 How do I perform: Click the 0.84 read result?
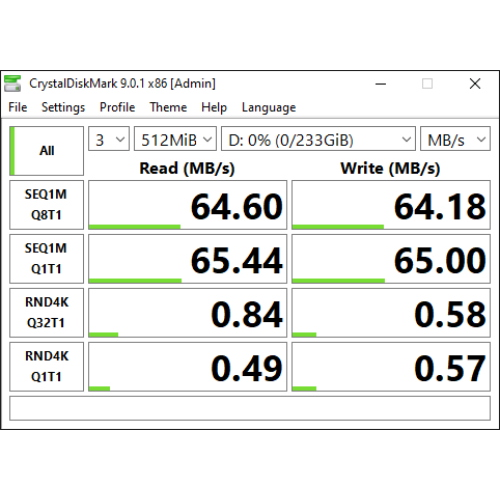click(188, 313)
